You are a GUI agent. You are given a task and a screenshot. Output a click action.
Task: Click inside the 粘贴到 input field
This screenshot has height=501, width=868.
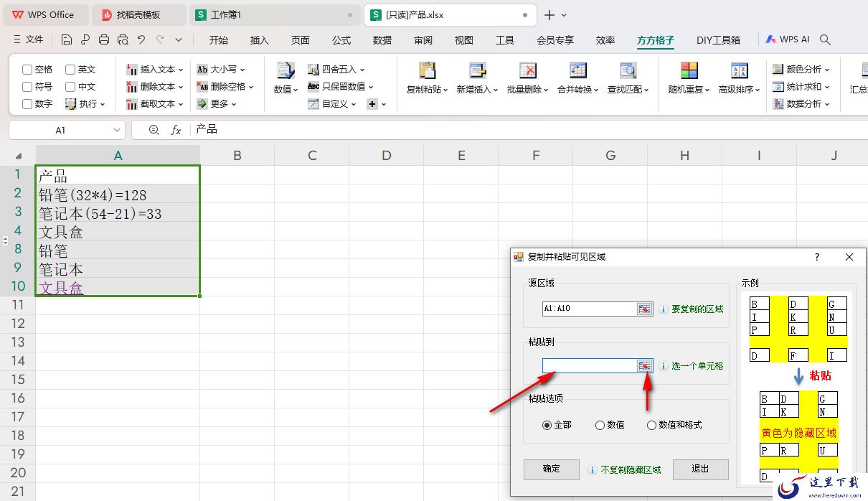tap(590, 366)
